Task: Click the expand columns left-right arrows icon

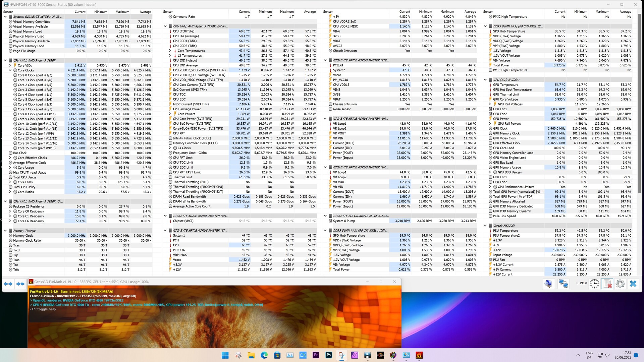Action: 8,284
